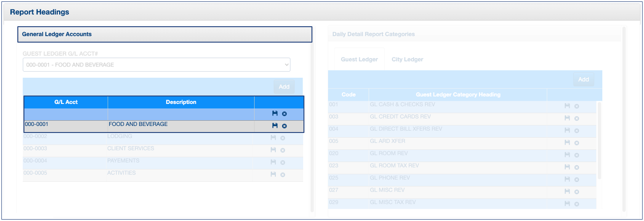The width and height of the screenshot is (644, 221).
Task: Save the LODGING account row
Action: pyautogui.click(x=273, y=138)
